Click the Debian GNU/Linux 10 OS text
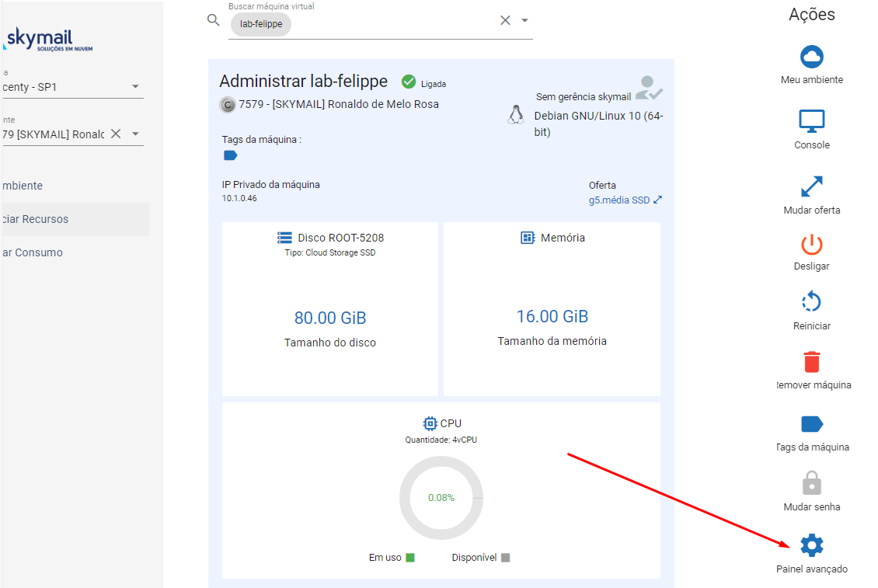Image resolution: width=878 pixels, height=588 pixels. point(598,124)
